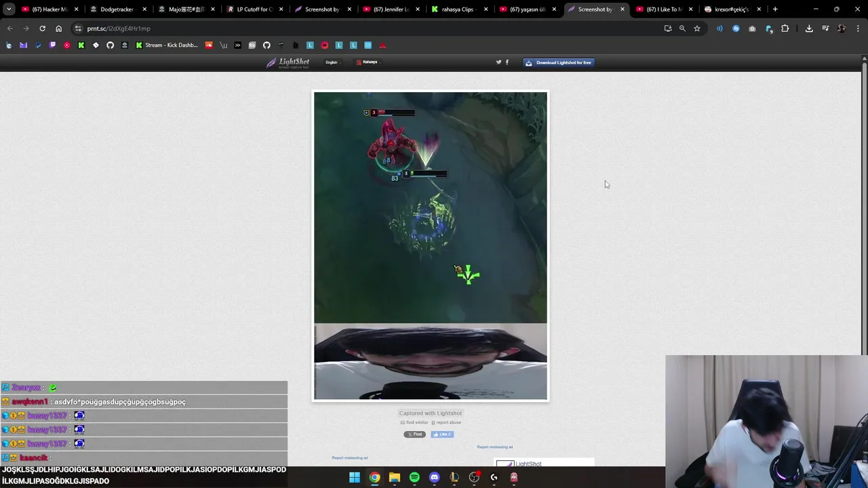This screenshot has width=868, height=488.
Task: Click report abuse link
Action: 446,422
